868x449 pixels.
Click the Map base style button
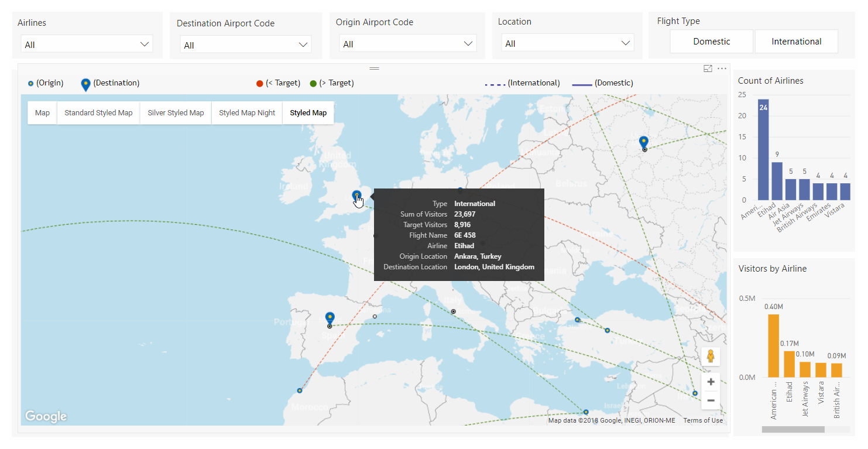click(x=42, y=112)
